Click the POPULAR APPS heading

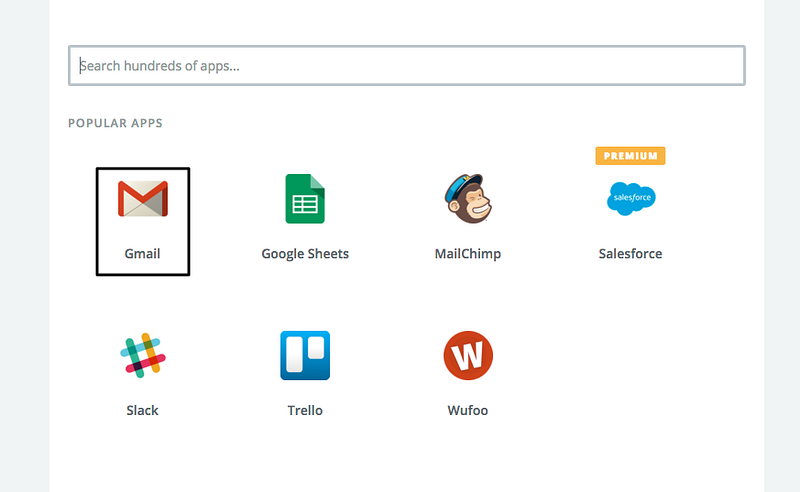tap(115, 123)
